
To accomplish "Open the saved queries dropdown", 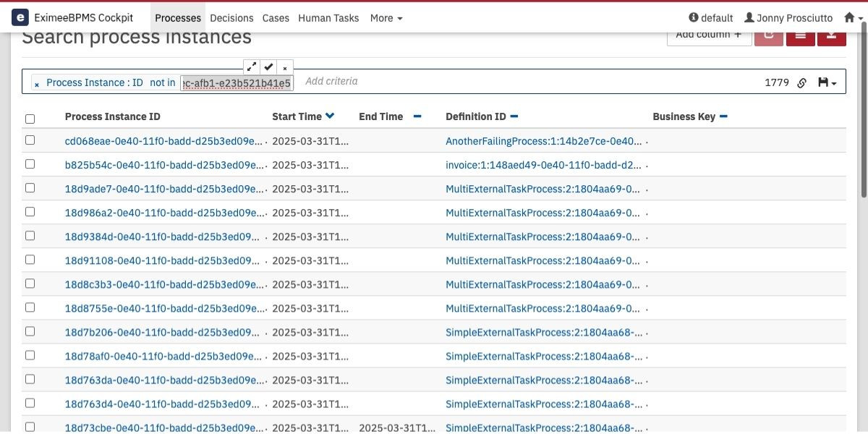I will click(x=827, y=83).
